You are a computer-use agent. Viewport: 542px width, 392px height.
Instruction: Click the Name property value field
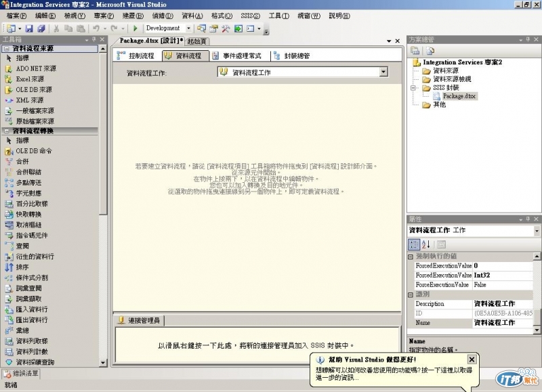pyautogui.click(x=503, y=322)
